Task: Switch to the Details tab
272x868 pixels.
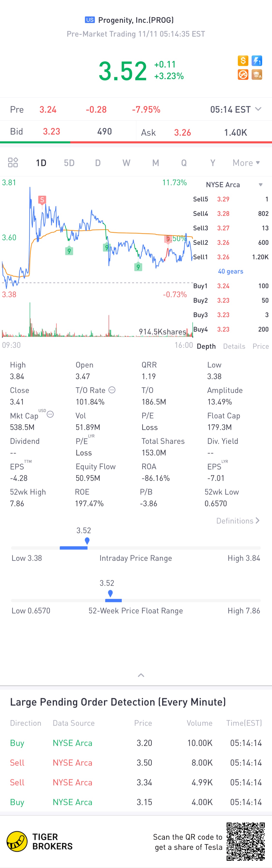Action: pos(234,346)
